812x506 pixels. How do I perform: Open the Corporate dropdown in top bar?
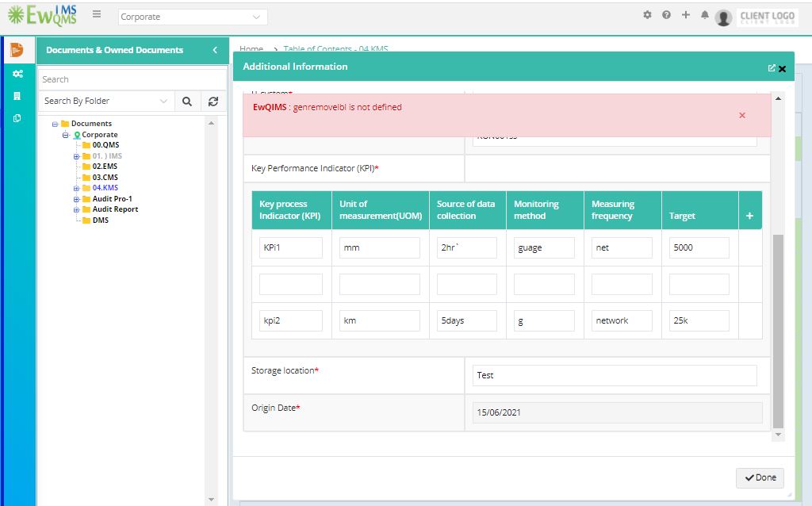[x=193, y=17]
